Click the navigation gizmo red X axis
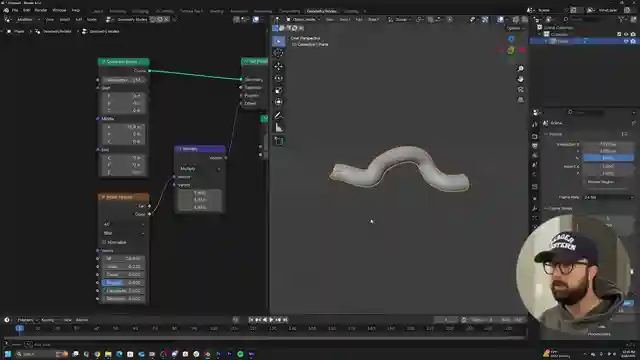The height and width of the screenshot is (360, 640). pos(521,50)
